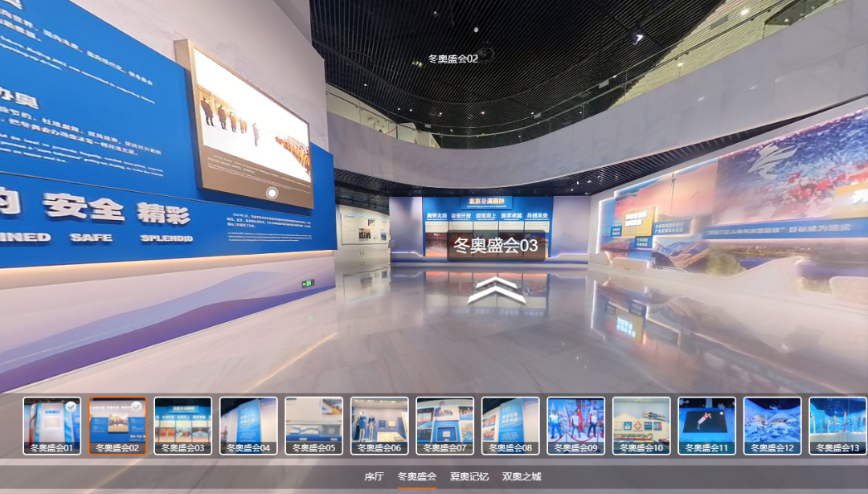Select the highlighted 冬奥盛会02 thumbnail
Viewport: 868px width, 494px height.
pyautogui.click(x=117, y=425)
